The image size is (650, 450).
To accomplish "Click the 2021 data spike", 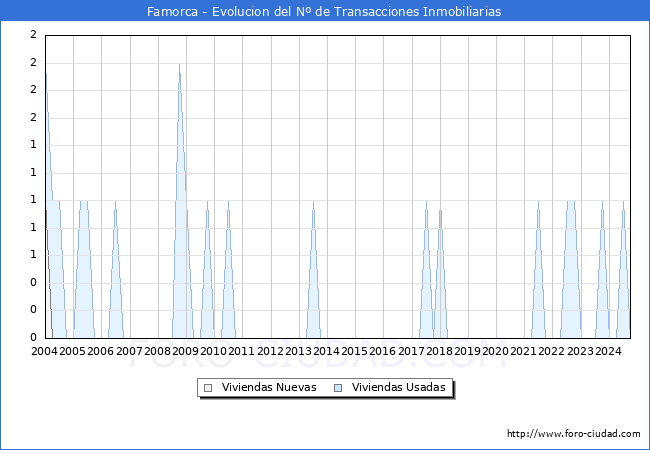I will tap(538, 269).
